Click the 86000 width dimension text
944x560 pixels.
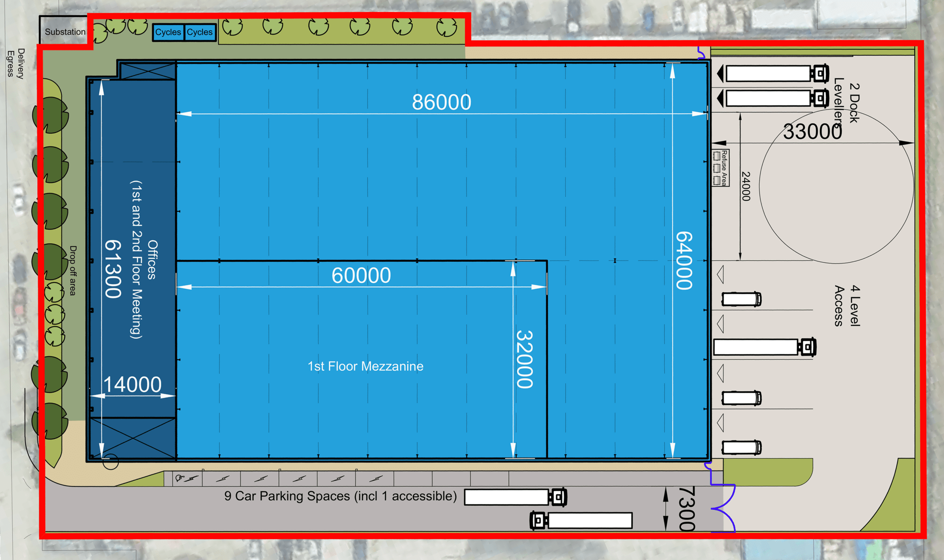click(441, 102)
